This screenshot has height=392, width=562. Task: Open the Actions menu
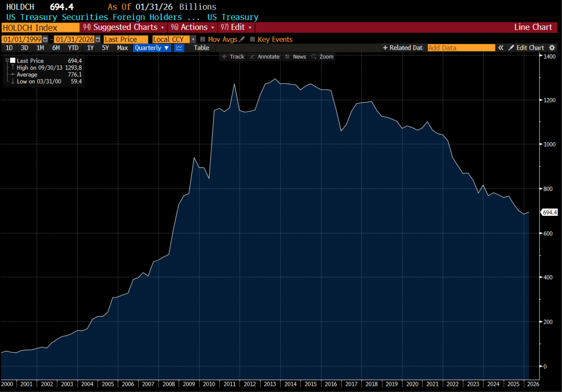[193, 27]
